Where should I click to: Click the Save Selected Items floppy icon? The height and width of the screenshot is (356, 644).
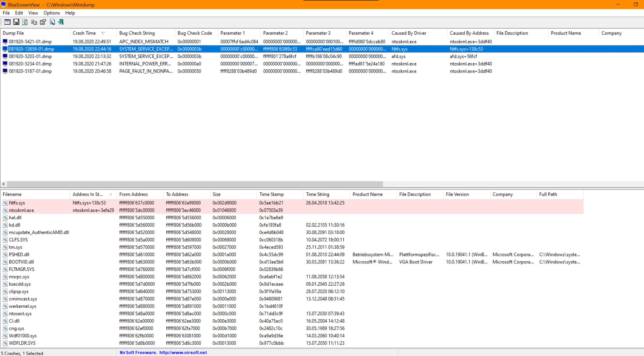[x=16, y=22]
